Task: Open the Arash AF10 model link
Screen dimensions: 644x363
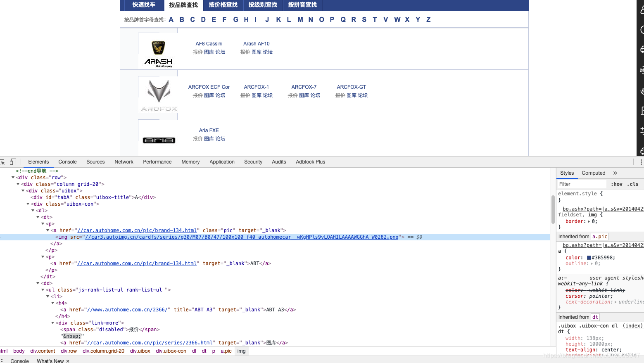Action: pos(257,44)
